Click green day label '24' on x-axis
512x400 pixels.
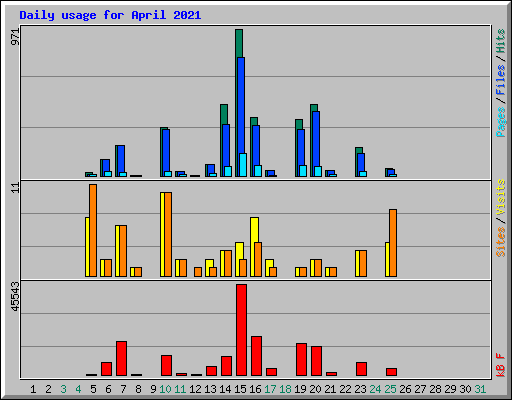tap(376, 389)
